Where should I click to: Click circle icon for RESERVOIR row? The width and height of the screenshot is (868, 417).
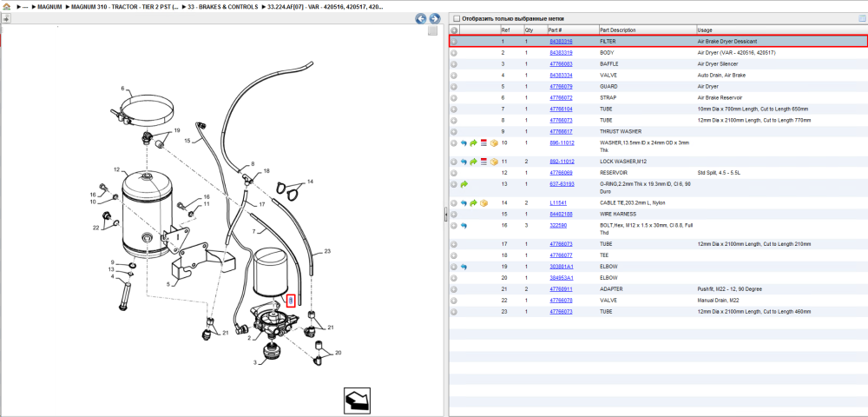[454, 173]
